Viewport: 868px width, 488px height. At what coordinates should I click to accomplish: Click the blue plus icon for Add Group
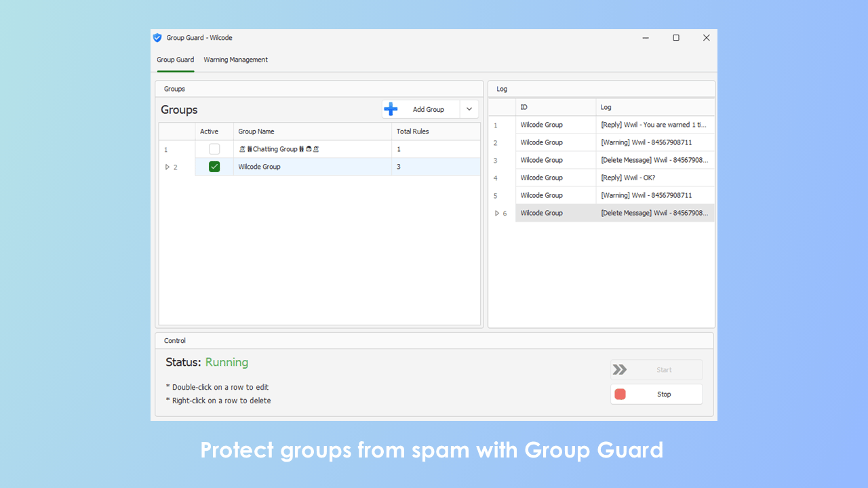[391, 109]
